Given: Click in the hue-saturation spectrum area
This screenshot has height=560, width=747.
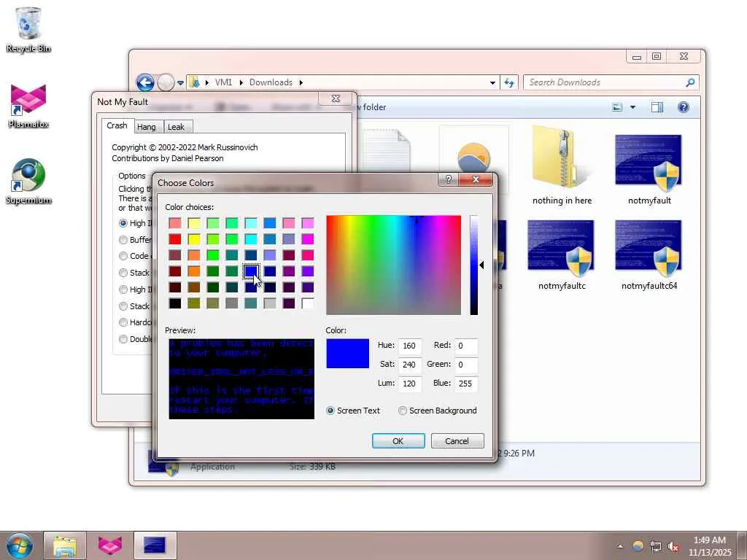Looking at the screenshot, I should click(x=393, y=265).
